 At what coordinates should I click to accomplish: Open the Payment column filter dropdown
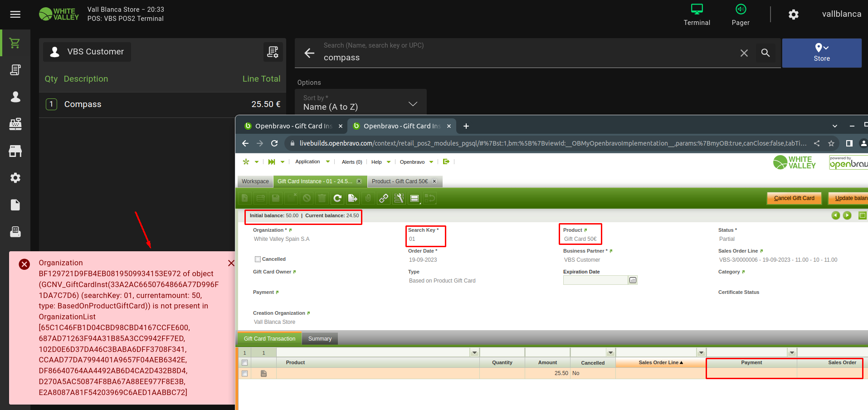[x=792, y=353]
